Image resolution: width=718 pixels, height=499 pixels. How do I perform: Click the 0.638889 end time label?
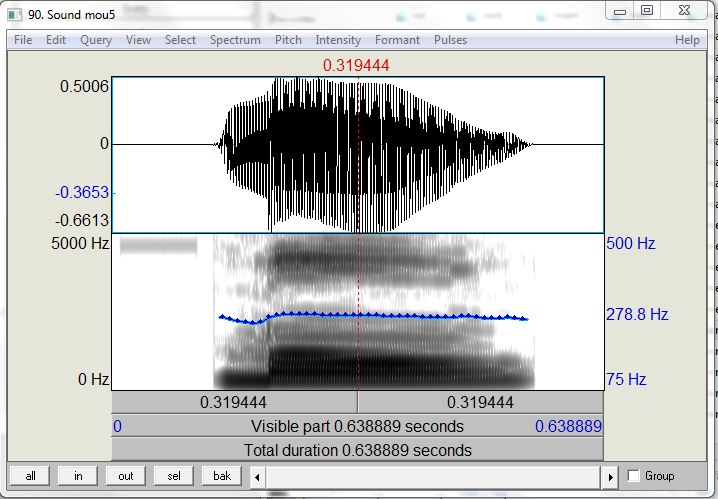coord(568,426)
